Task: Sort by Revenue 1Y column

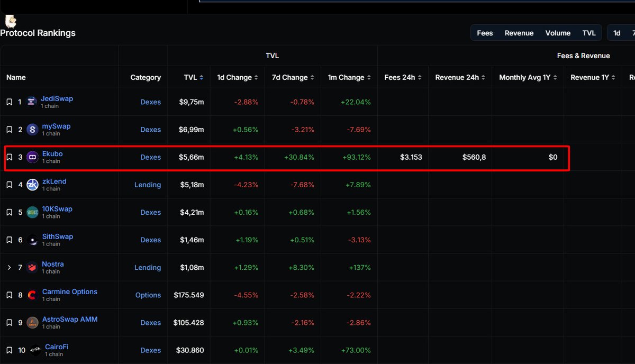Action: click(x=593, y=77)
